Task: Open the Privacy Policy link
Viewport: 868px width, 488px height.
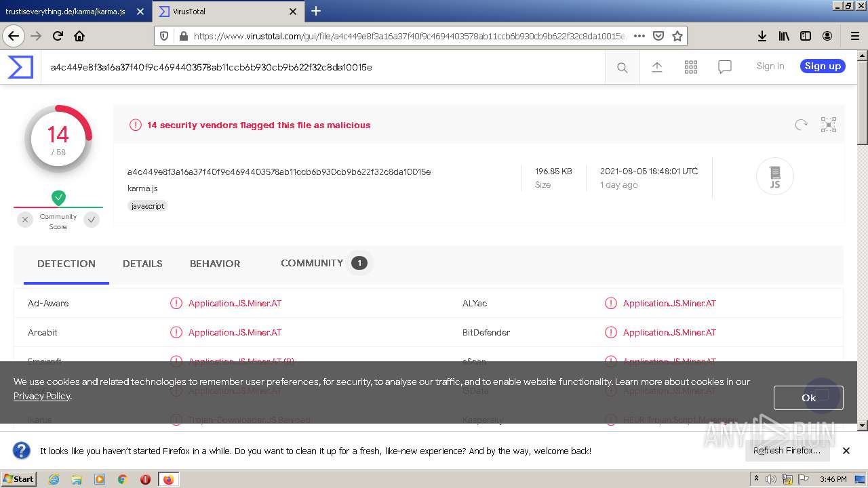Action: click(41, 396)
